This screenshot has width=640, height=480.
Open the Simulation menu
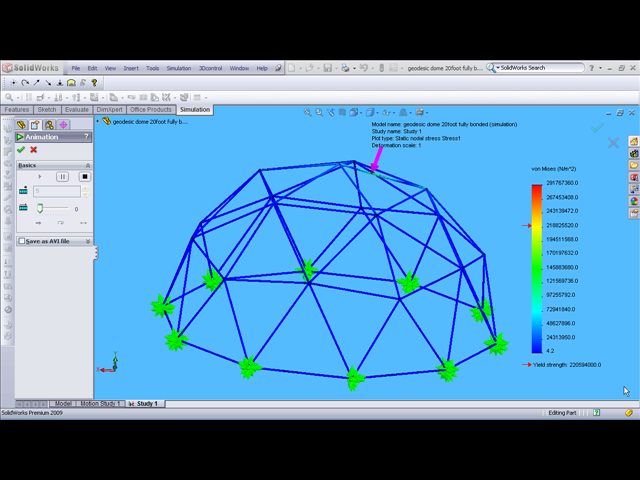178,68
